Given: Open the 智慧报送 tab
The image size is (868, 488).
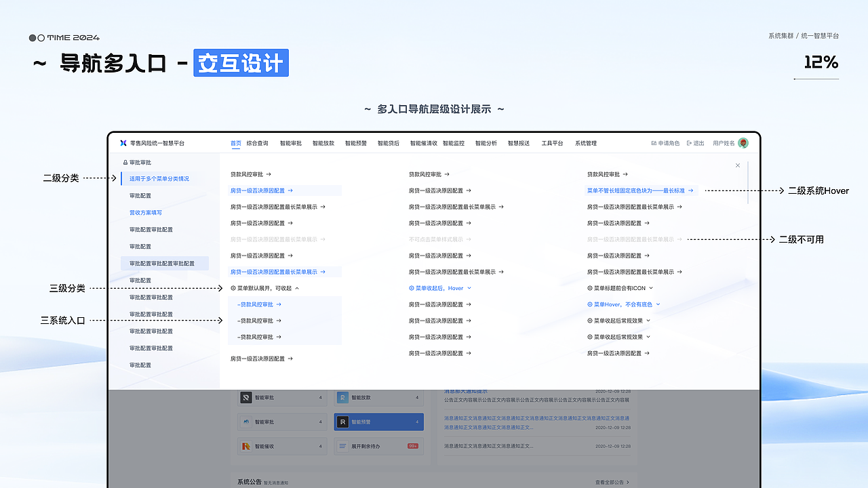Looking at the screenshot, I should coord(519,143).
